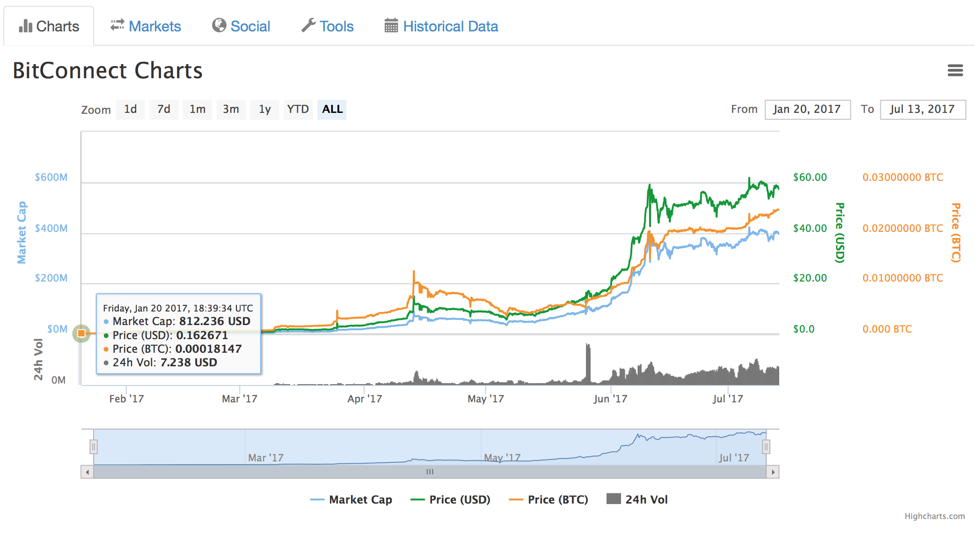Click the calendar icon beside Historical Data
This screenshot has width=980, height=534.
coord(391,25)
